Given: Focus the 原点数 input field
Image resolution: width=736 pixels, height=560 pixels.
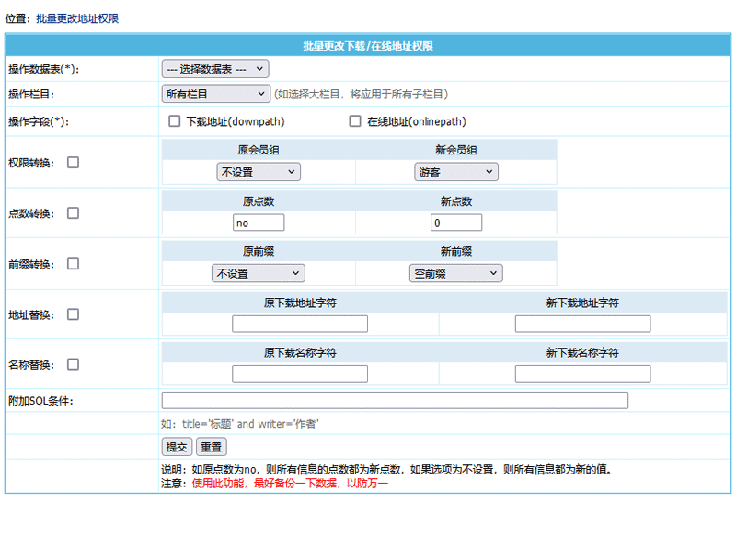Looking at the screenshot, I should coord(259,223).
